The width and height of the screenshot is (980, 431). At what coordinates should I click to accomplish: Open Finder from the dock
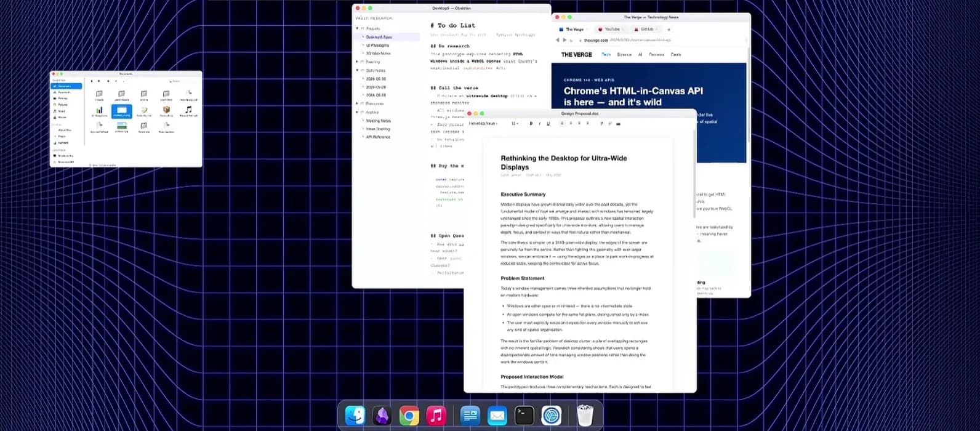(x=355, y=416)
